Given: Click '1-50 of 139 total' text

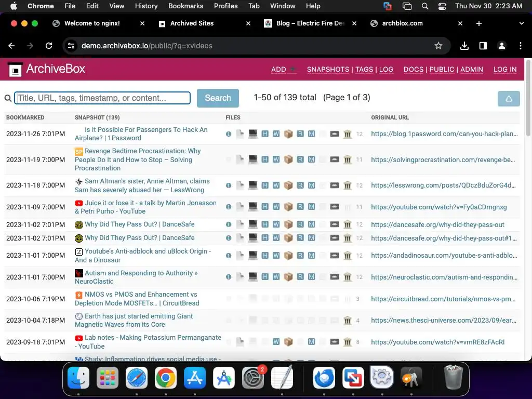Looking at the screenshot, I should [285, 97].
